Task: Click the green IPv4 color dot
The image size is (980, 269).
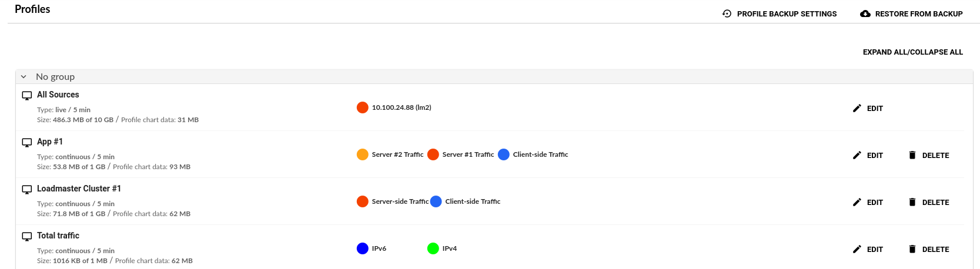Action: [433, 248]
